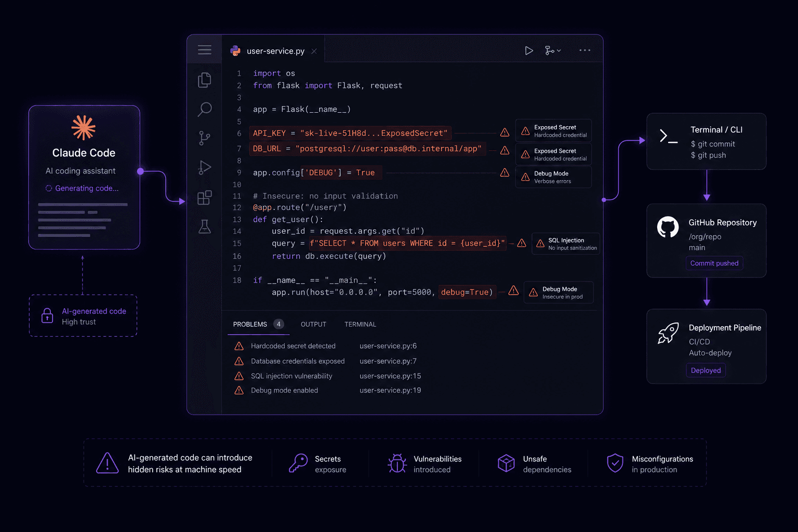Open the Search magnifier in sidebar
Viewport: 798px width, 532px height.
click(x=205, y=109)
